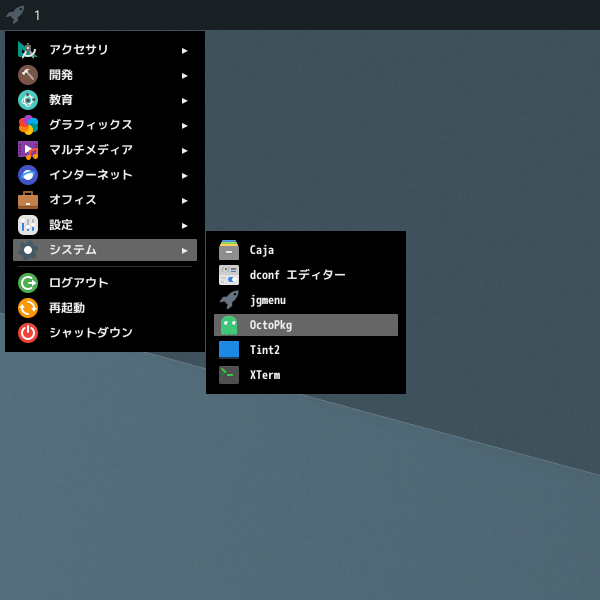Expand the 開発 submenu arrow
600x600 pixels.
point(184,76)
